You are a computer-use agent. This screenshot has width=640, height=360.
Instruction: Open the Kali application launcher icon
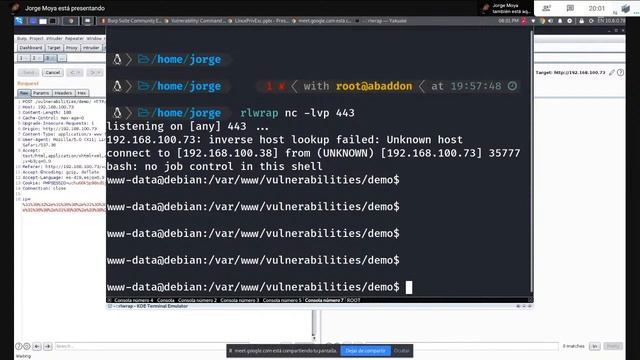coord(19,21)
